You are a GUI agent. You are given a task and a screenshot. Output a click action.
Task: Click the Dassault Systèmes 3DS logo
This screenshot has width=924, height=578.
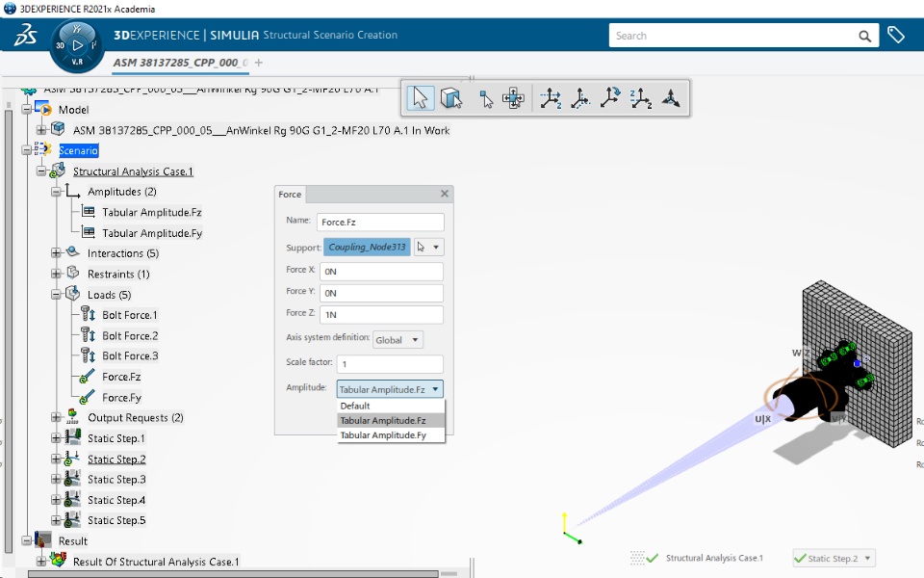click(x=25, y=36)
